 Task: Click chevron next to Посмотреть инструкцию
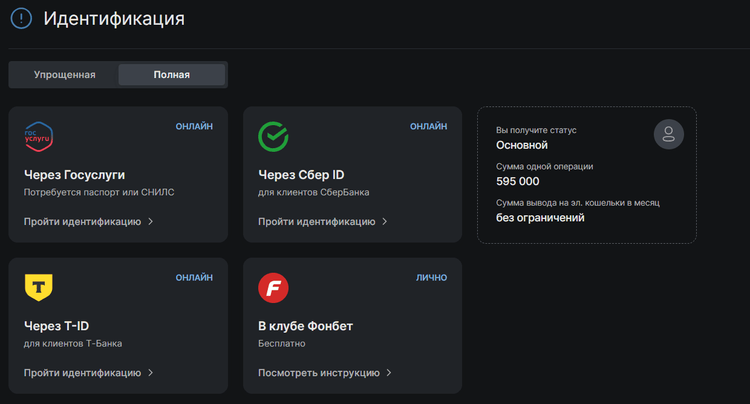click(x=389, y=372)
